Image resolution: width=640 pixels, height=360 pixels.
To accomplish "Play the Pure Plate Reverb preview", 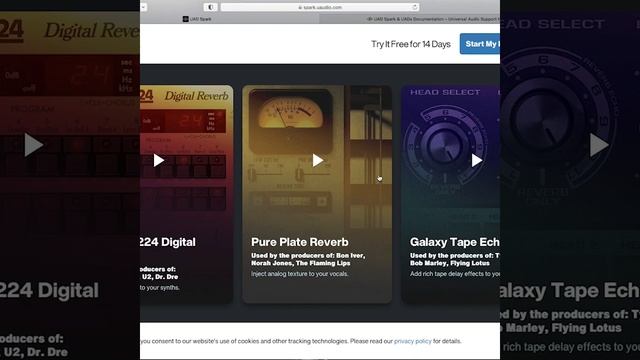I will [318, 160].
